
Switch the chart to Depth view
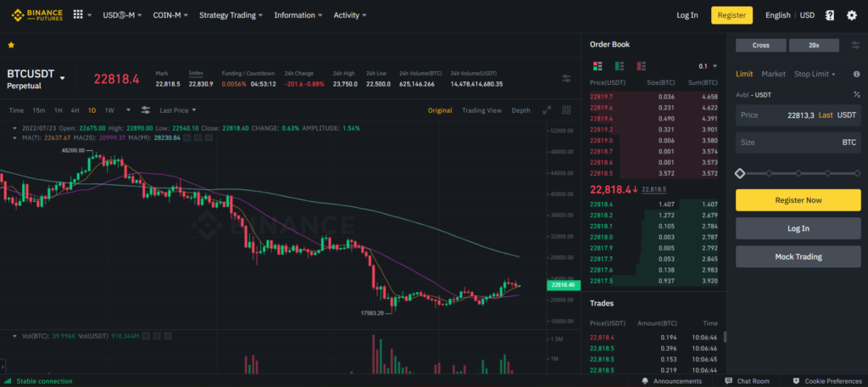(x=520, y=110)
